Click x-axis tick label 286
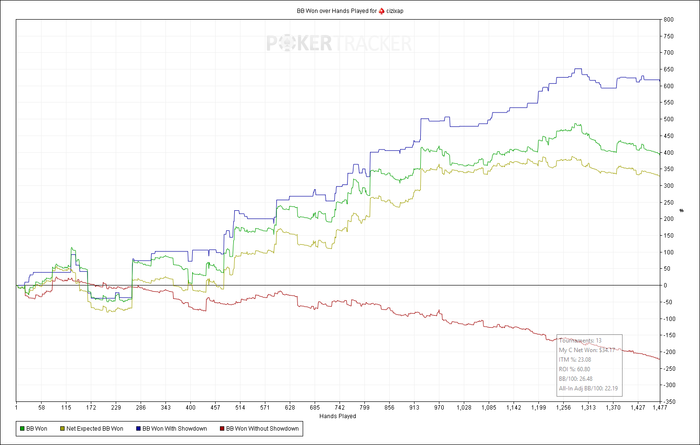 (x=141, y=408)
